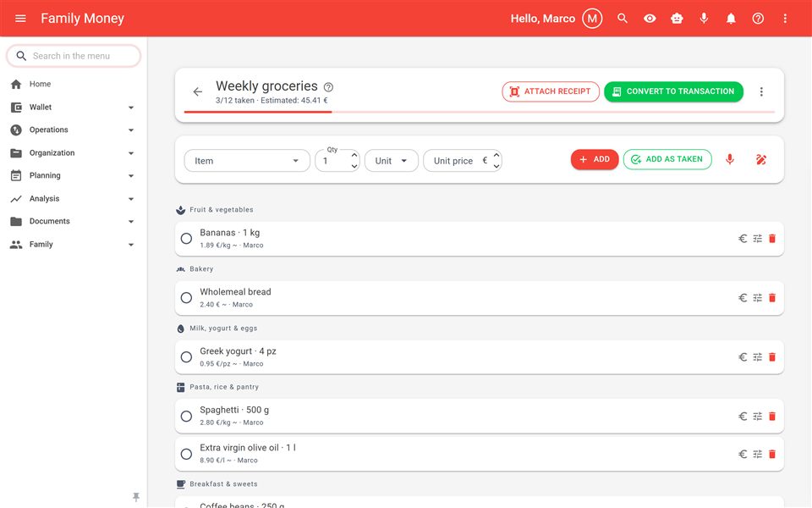Mark Bananas as taken
Screen dimensions: 812x508
tap(186, 239)
